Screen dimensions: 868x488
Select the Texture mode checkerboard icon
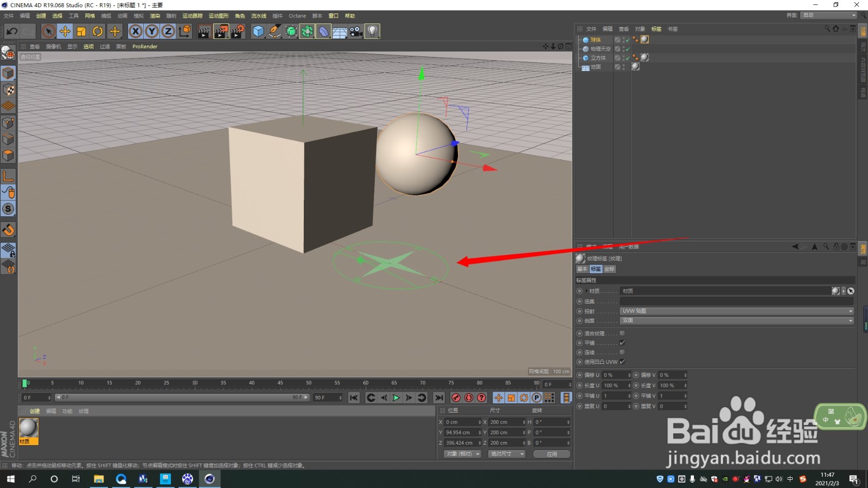tap(8, 89)
